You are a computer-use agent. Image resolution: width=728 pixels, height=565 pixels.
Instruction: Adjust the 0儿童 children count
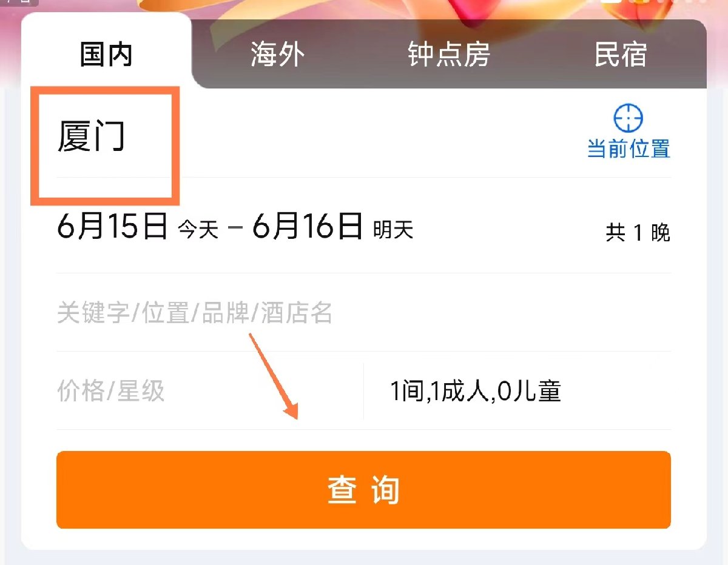click(x=528, y=391)
